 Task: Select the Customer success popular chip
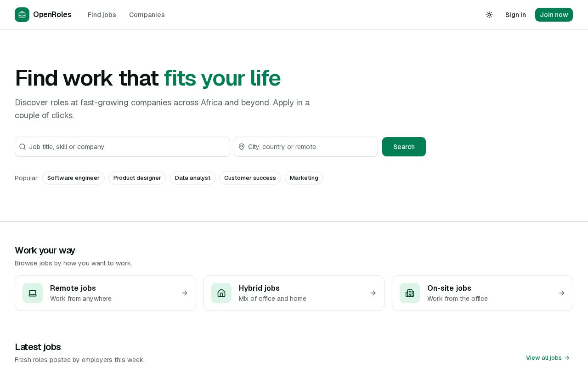250,178
